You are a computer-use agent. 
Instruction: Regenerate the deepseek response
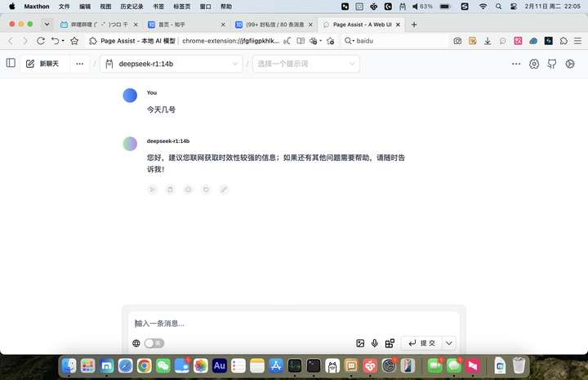pyautogui.click(x=206, y=190)
